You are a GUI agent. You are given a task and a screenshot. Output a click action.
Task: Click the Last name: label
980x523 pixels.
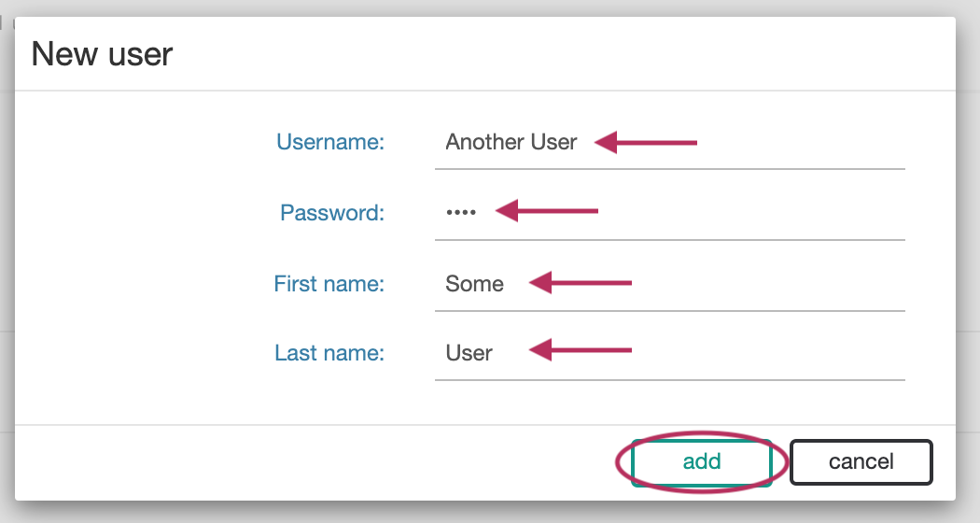coord(329,353)
